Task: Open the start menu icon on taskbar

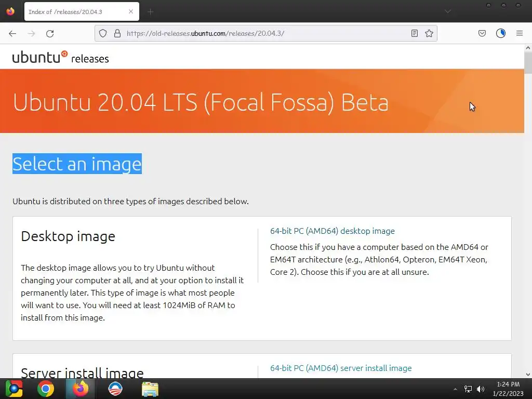Action: tap(14, 389)
